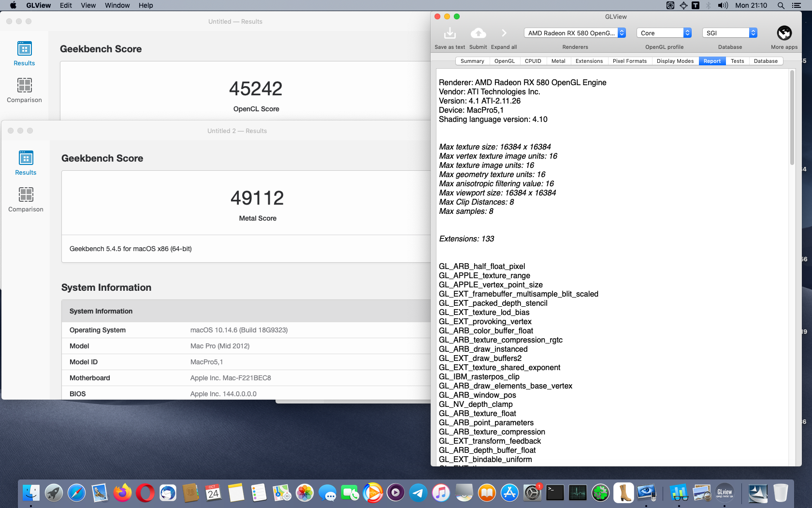This screenshot has width=812, height=508.
Task: Open Messages from the dock
Action: (x=327, y=493)
